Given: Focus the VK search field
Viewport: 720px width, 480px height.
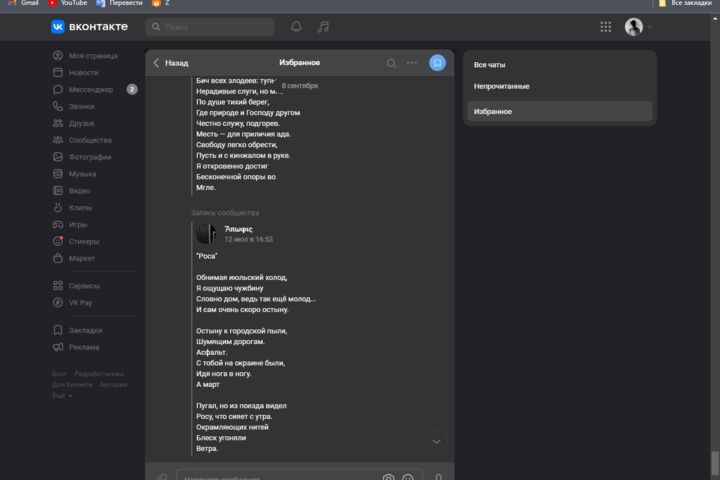Looking at the screenshot, I should point(210,27).
